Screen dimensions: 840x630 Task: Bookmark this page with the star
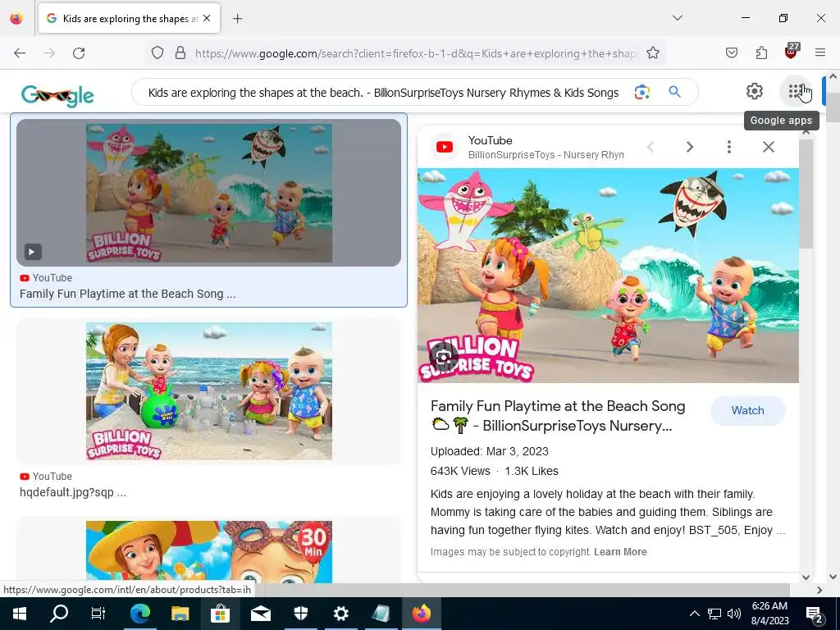click(x=652, y=53)
